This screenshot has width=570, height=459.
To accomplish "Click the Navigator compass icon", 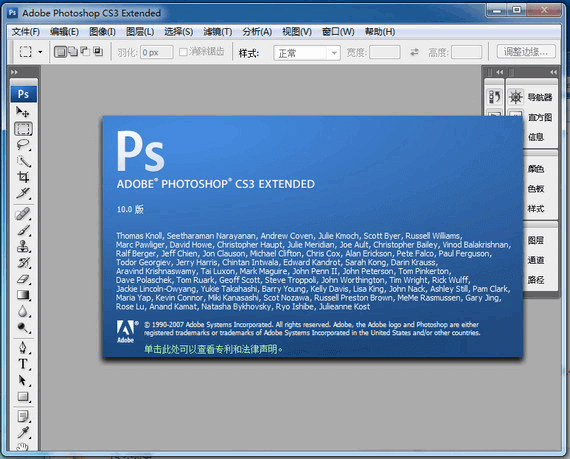I will (515, 97).
